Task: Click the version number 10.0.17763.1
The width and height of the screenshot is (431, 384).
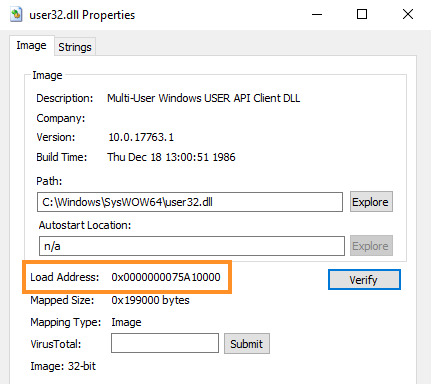Action: [141, 137]
